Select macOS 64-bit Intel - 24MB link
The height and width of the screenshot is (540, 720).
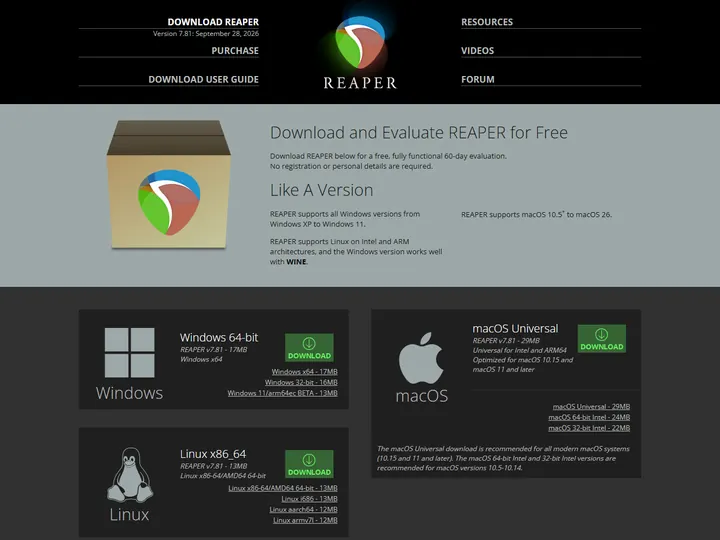click(589, 417)
